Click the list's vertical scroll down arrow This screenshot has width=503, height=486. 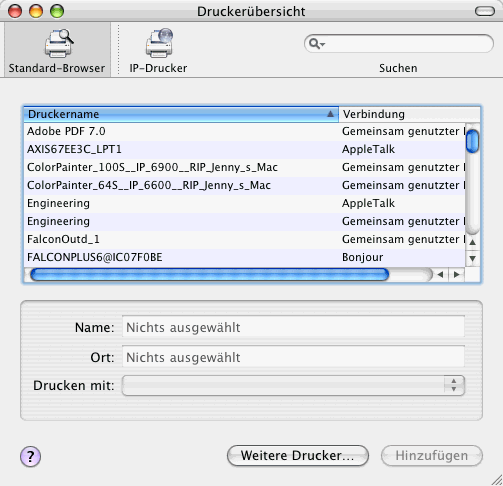(x=473, y=258)
